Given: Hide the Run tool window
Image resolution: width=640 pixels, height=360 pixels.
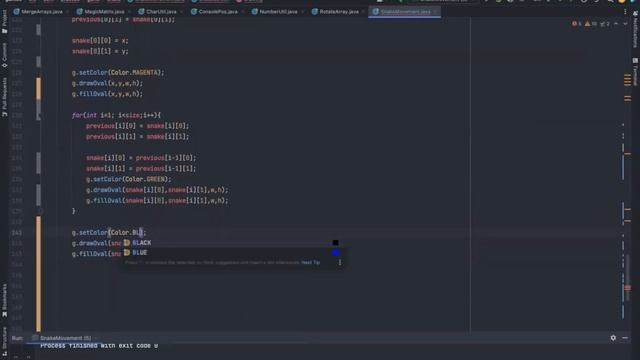Looking at the screenshot, I should click(625, 338).
